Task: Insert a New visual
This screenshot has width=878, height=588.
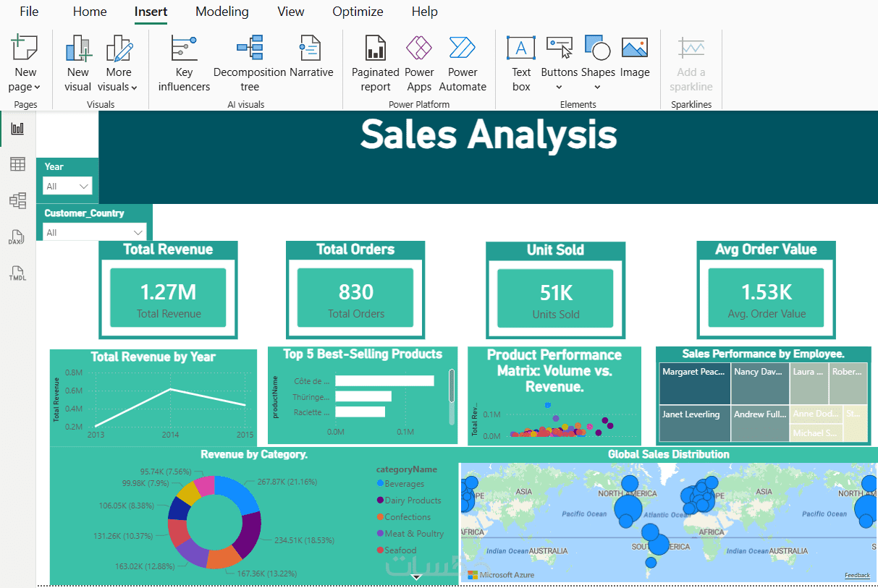Action: [x=78, y=64]
